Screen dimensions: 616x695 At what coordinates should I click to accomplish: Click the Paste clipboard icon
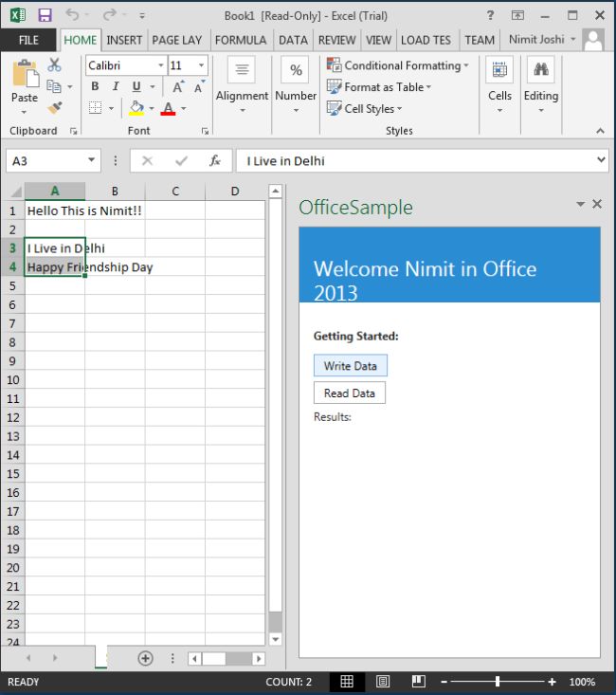point(25,74)
